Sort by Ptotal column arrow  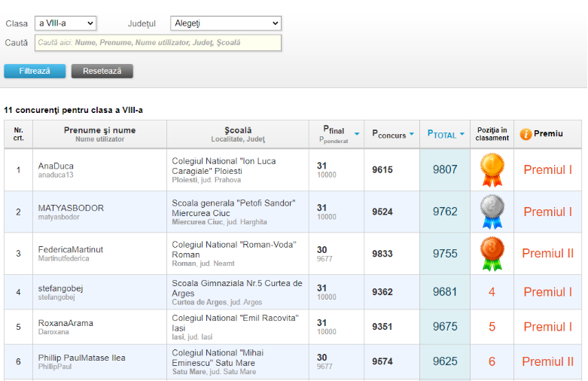[x=462, y=135]
